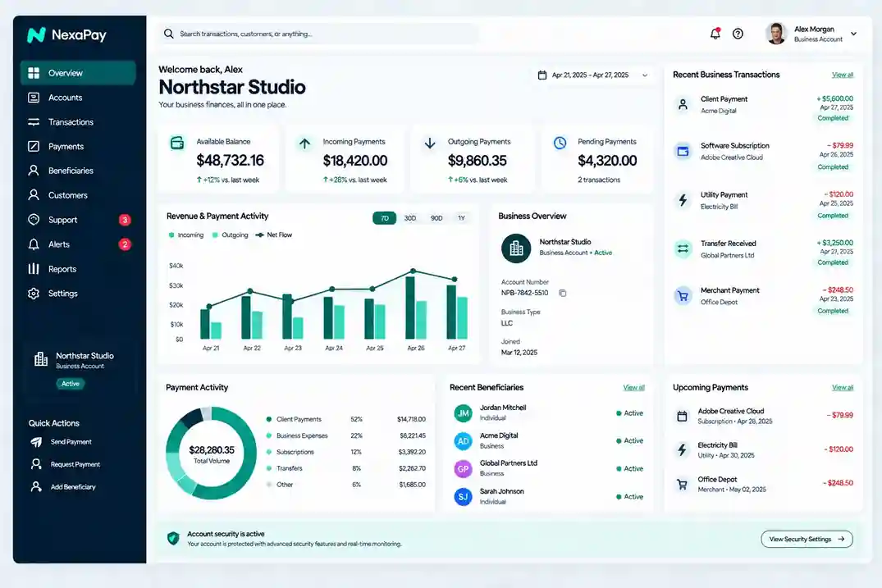882x588 pixels.
Task: Click the JM avatar for Jordan Mitchell
Action: [463, 413]
